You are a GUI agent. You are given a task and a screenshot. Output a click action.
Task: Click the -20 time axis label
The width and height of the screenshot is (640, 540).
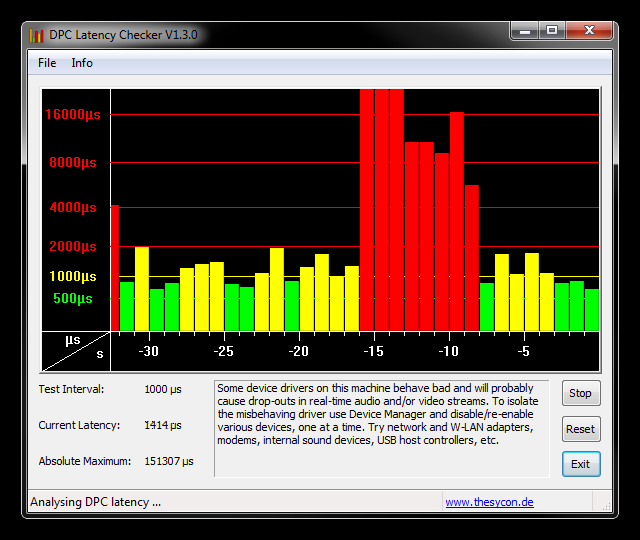(298, 351)
